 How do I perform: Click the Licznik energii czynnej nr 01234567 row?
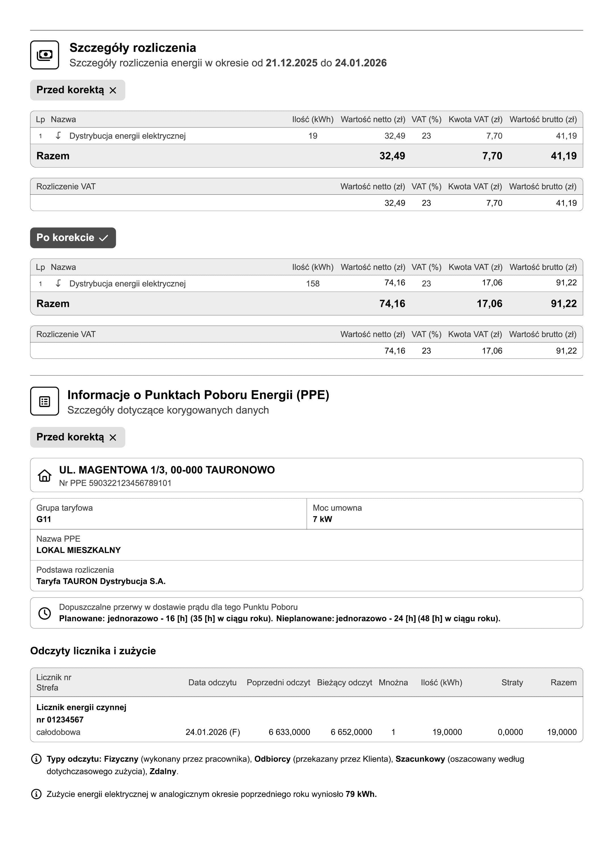point(306,719)
